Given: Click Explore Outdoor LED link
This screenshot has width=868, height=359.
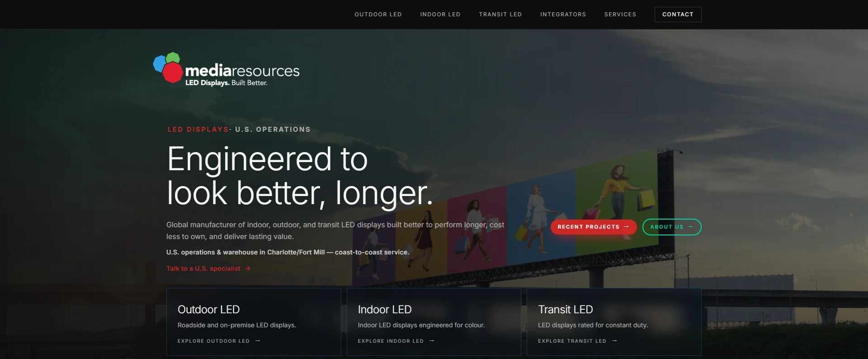Looking at the screenshot, I should click(x=219, y=341).
